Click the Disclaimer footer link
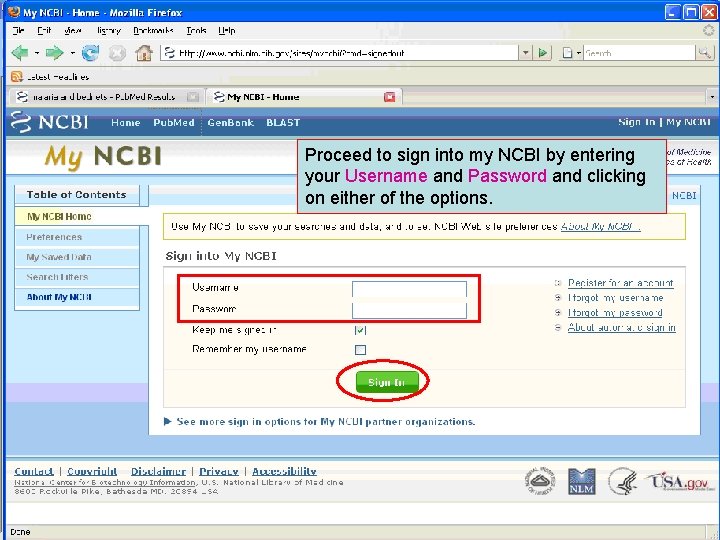Image resolution: width=720 pixels, height=540 pixels. (158, 471)
